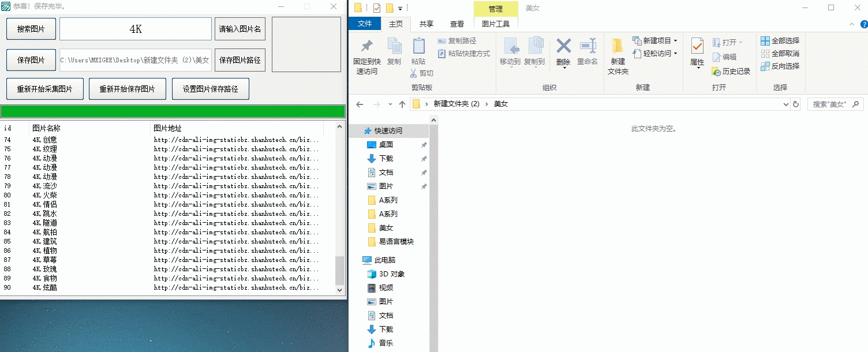Viewport: 868px width, 352px height.
Task: Open the 文件 menu
Action: coord(365,24)
